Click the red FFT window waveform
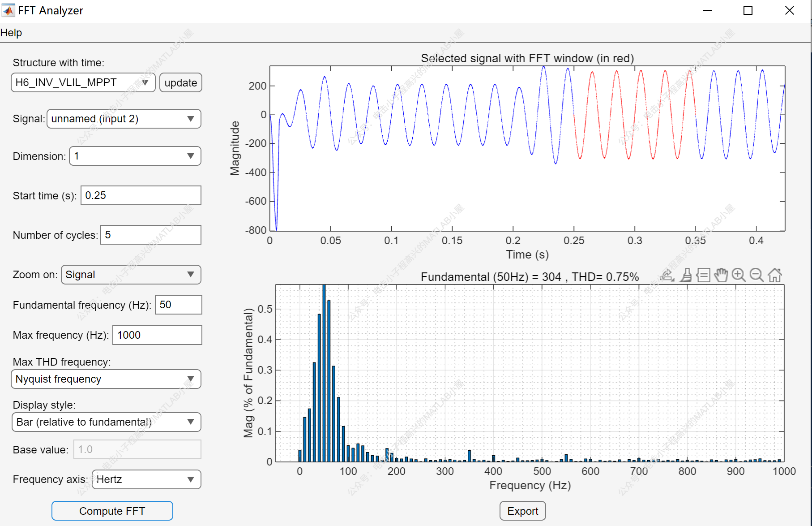 [635, 115]
